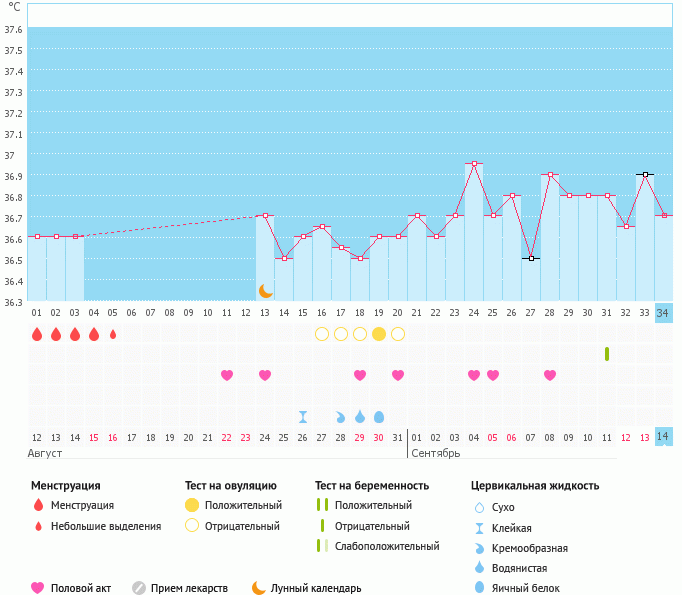Click the empty ovulation test circle on day 16
The image size is (682, 595).
(322, 334)
